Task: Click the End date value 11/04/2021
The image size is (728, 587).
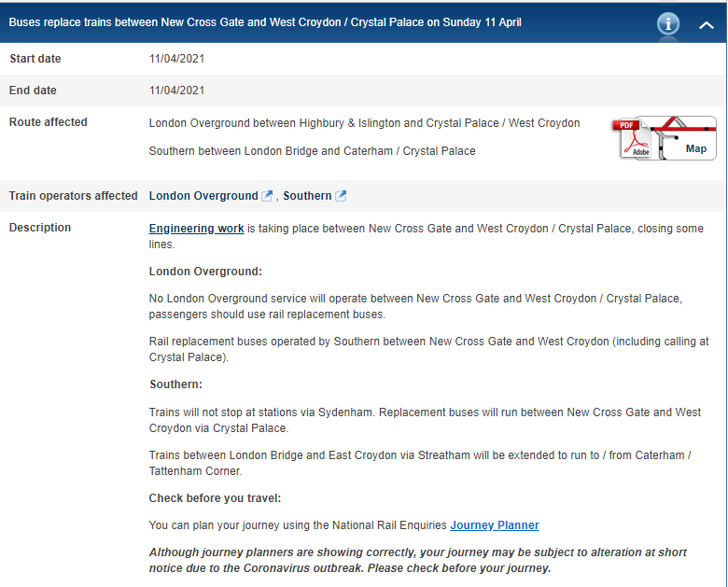Action: (x=177, y=91)
